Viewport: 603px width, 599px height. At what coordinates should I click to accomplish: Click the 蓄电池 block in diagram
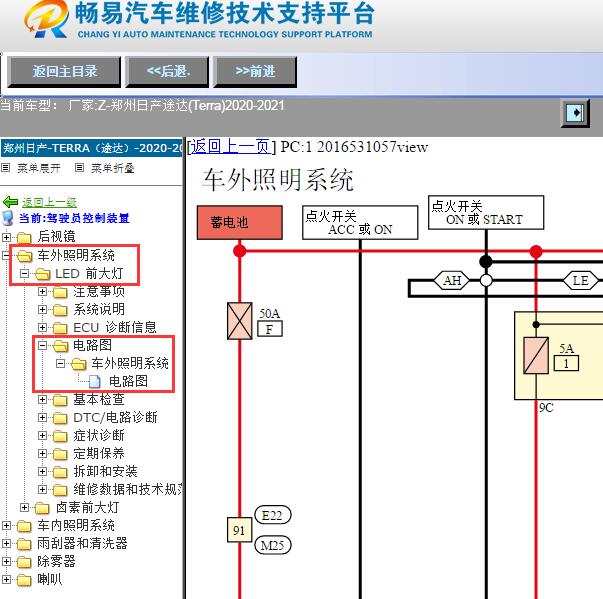click(x=240, y=223)
